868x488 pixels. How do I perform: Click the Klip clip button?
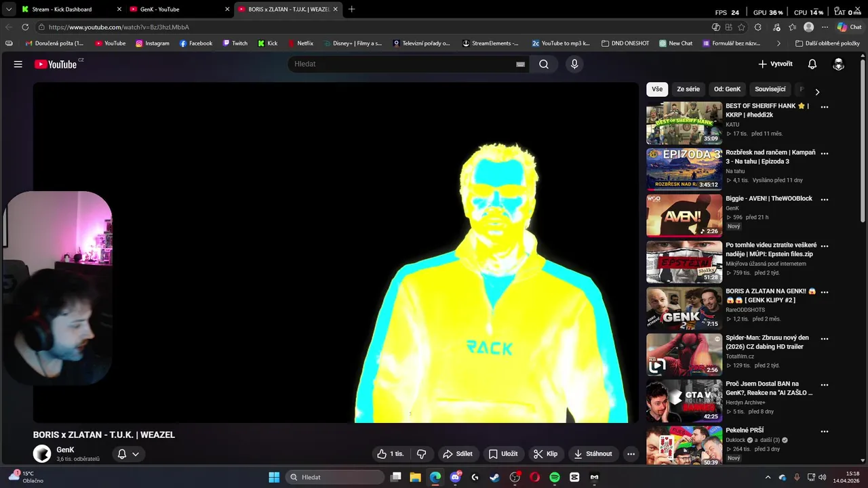point(545,454)
